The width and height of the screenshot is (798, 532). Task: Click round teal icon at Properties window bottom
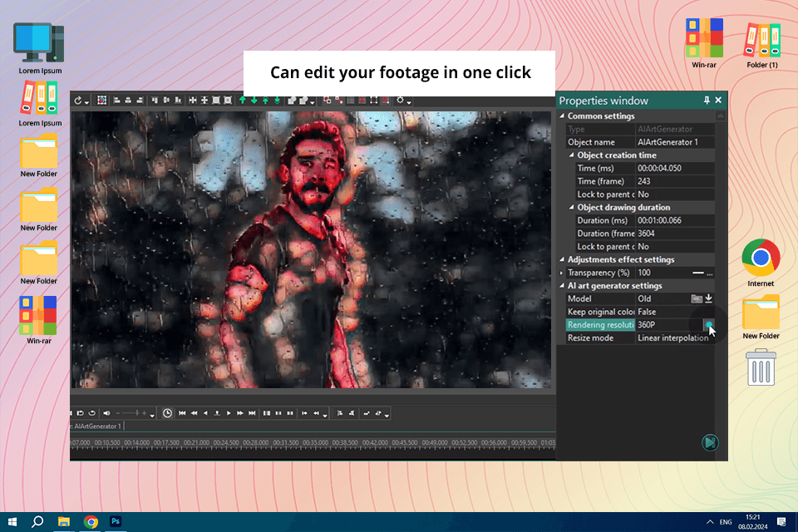[710, 442]
